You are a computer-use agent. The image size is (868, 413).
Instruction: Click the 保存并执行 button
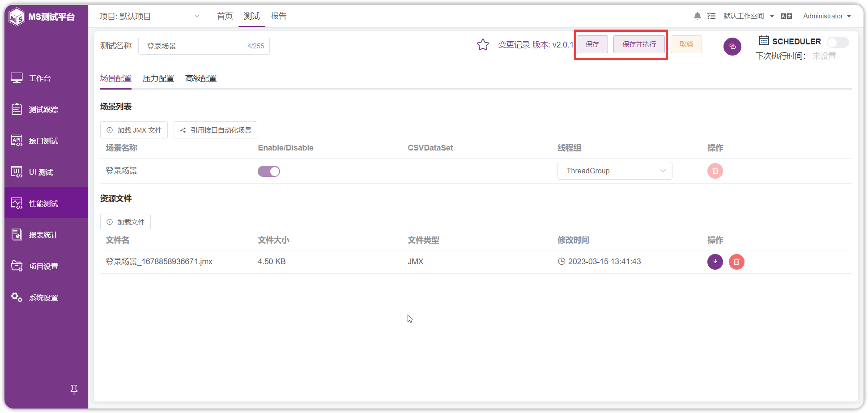639,44
